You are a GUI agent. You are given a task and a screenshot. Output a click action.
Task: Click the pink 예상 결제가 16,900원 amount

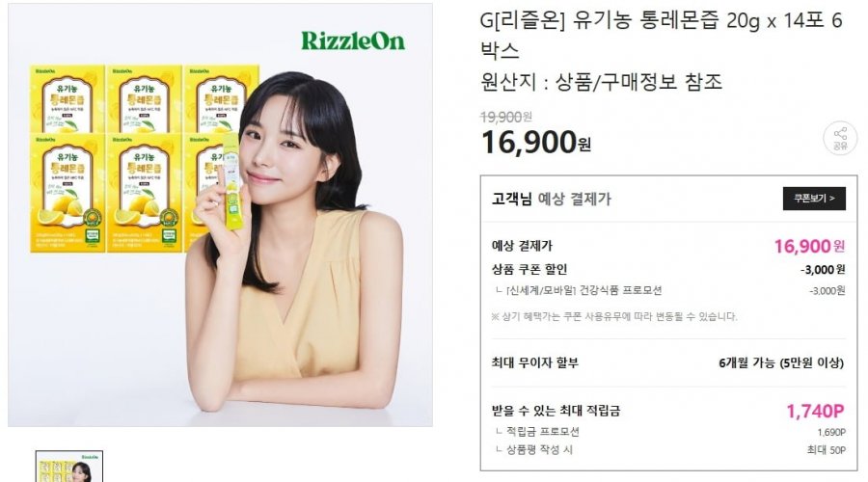[809, 246]
